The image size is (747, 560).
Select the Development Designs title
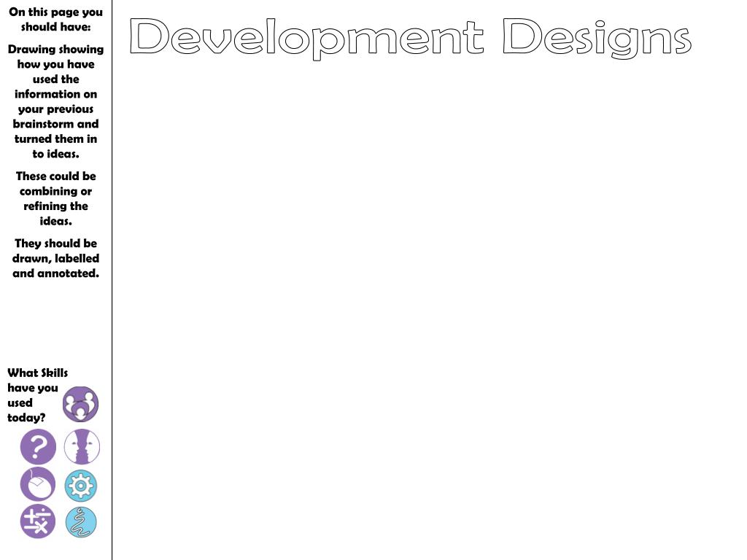click(410, 38)
